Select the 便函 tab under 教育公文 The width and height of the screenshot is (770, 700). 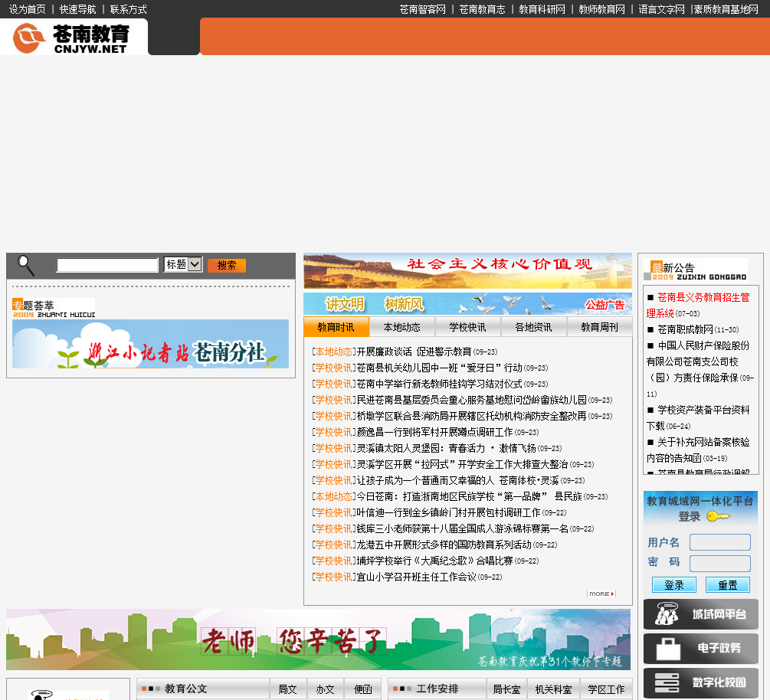pyautogui.click(x=363, y=689)
